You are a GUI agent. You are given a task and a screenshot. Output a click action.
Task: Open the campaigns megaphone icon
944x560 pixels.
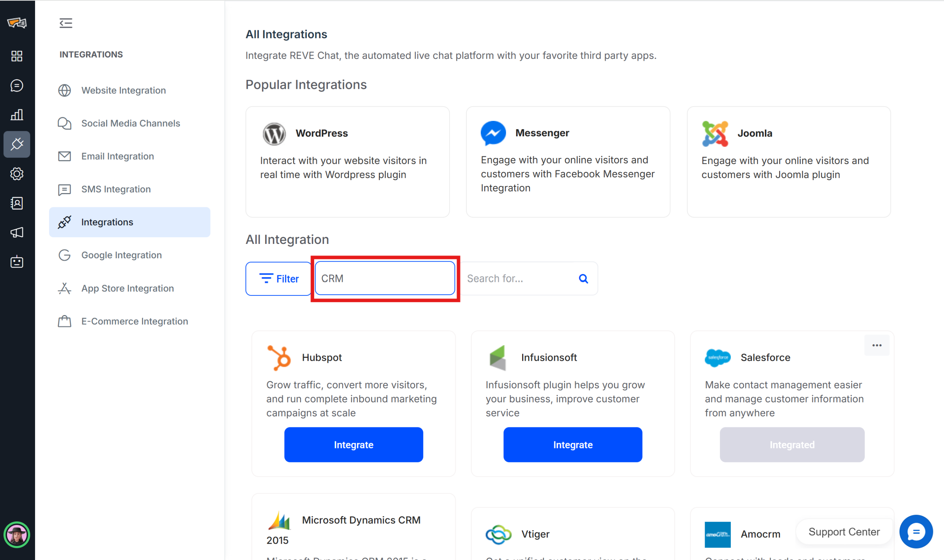point(17,232)
